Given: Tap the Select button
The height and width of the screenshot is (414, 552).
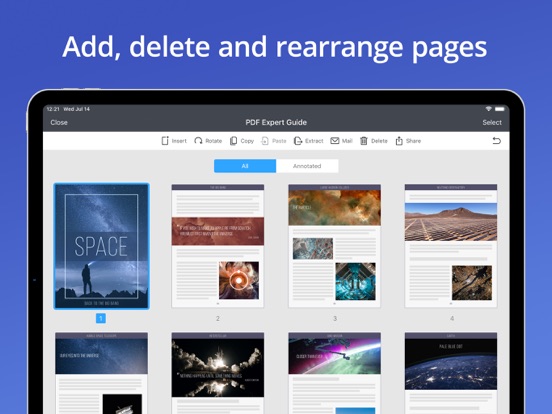Looking at the screenshot, I should click(x=492, y=123).
